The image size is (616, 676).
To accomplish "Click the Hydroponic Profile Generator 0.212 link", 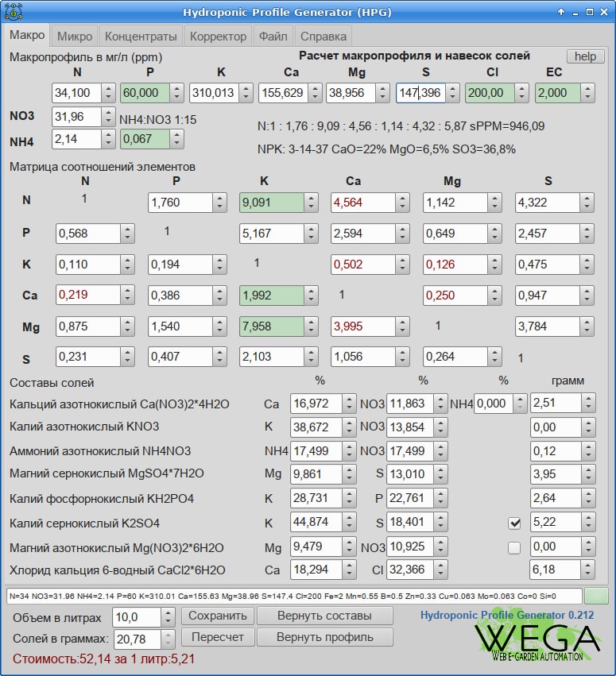I will click(507, 615).
